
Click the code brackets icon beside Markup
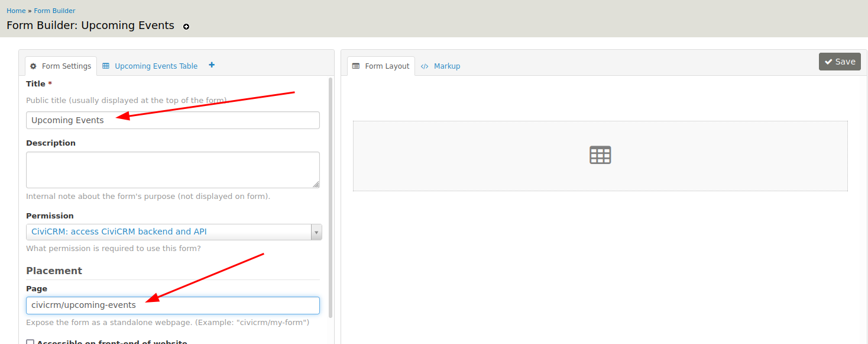425,66
